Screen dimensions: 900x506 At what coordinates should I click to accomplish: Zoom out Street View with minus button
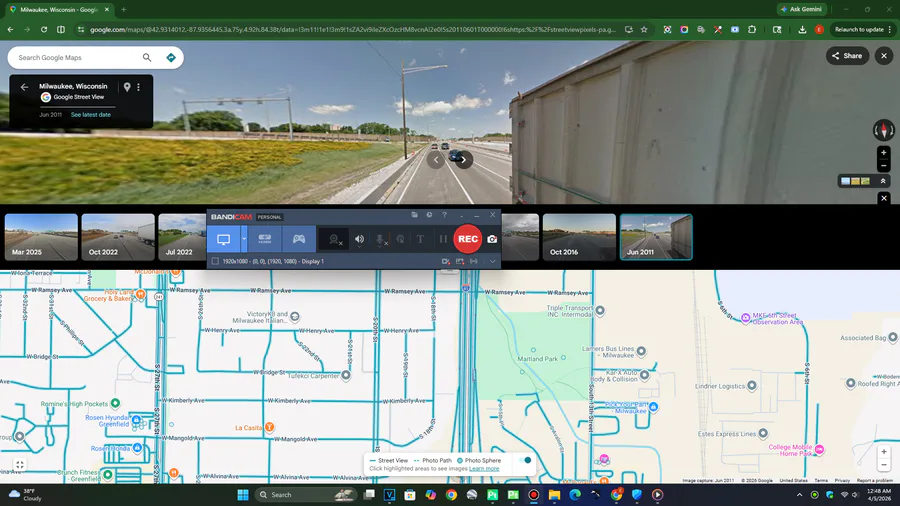tap(884, 166)
